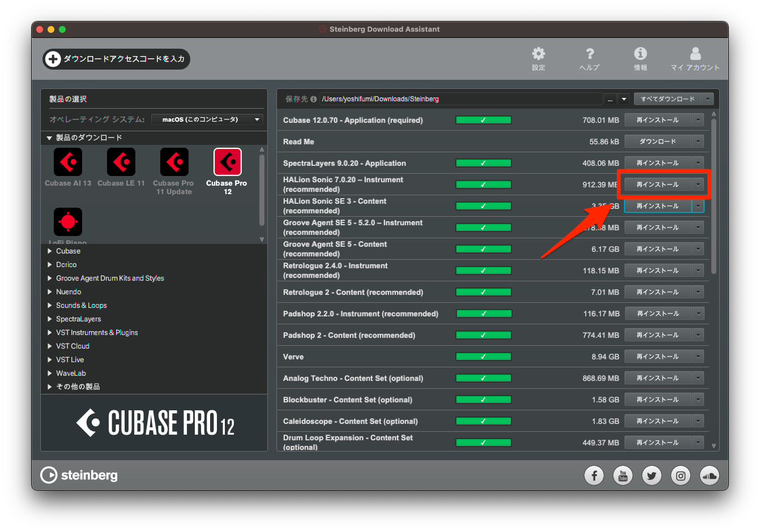The height and width of the screenshot is (532, 760).
Task: Download the Read Me file
Action: (x=657, y=141)
